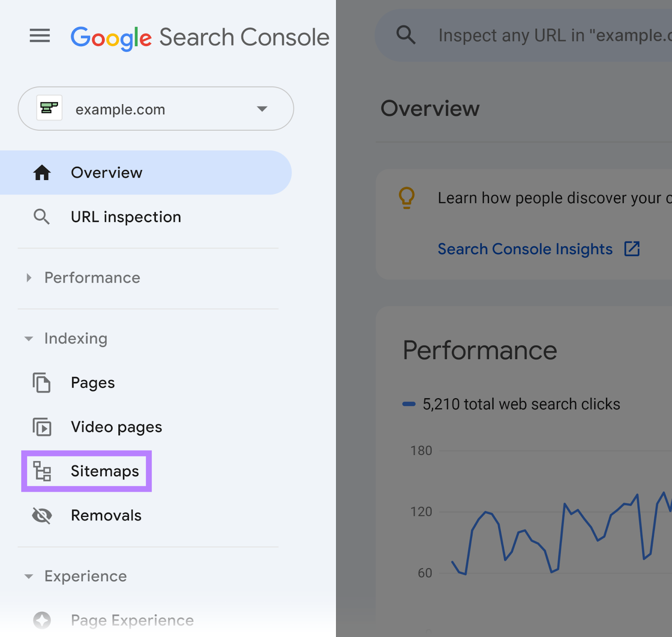Click the performance clicks line chart

pos(546,534)
